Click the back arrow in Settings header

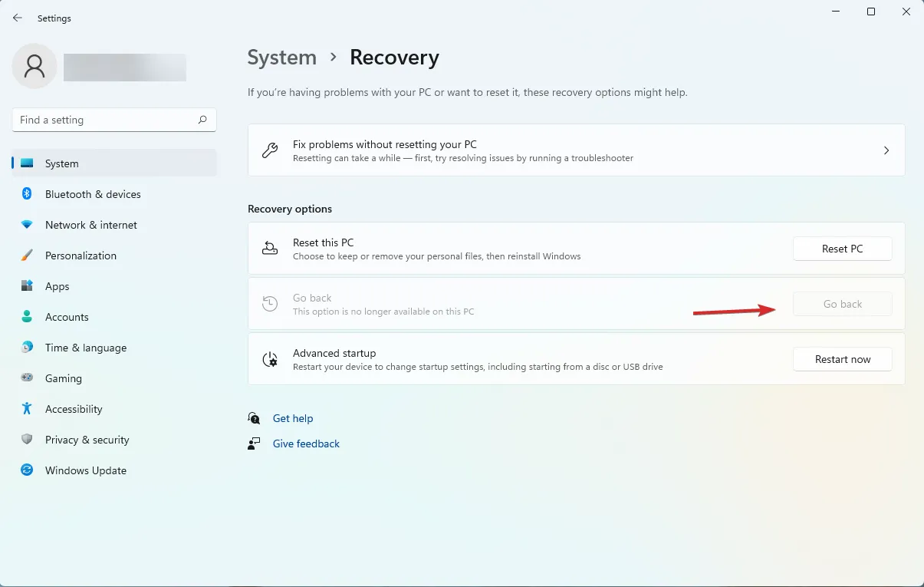coord(18,18)
